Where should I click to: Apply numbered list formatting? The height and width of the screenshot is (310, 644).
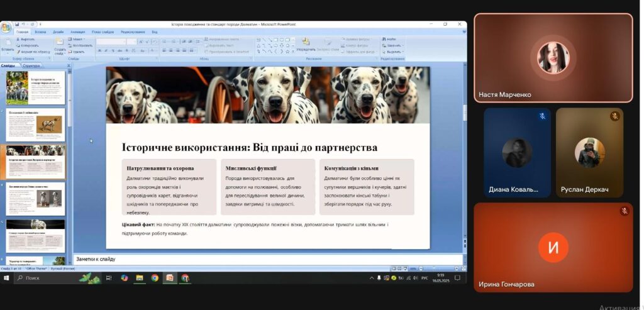[174, 42]
